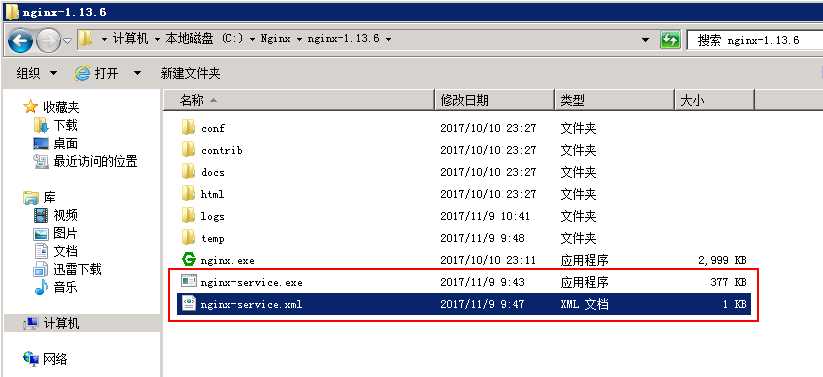This screenshot has width=823, height=377.
Task: Open the 文档 library in sidebar
Action: pos(66,251)
